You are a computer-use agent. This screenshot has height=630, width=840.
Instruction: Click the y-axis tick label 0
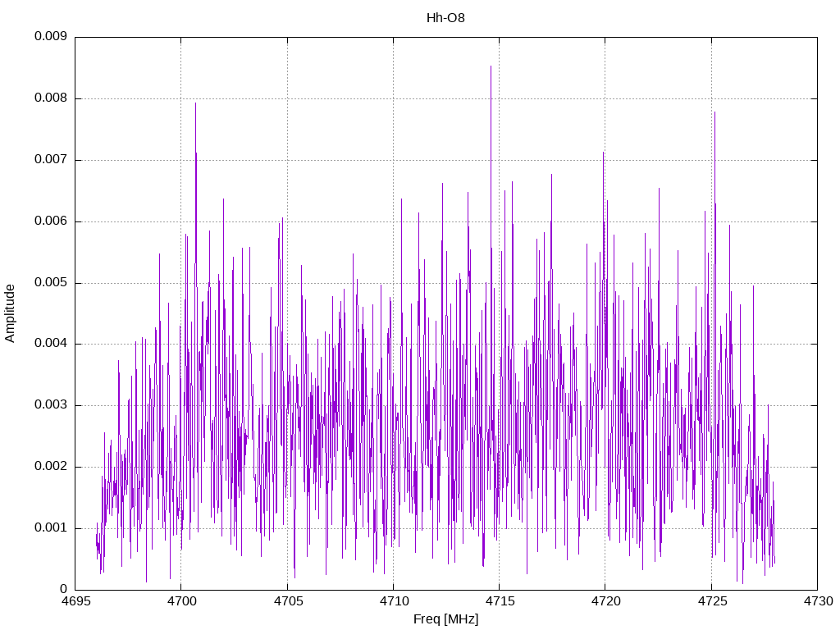pos(64,589)
